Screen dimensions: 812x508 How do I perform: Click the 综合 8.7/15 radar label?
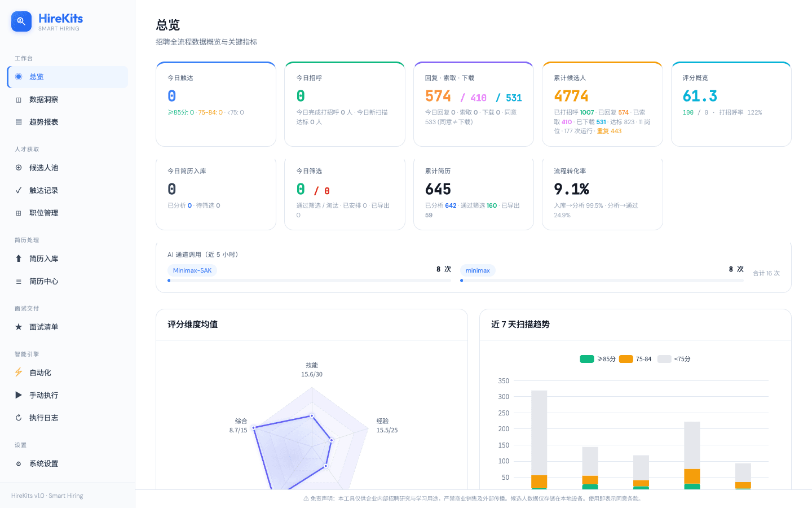[x=238, y=426]
